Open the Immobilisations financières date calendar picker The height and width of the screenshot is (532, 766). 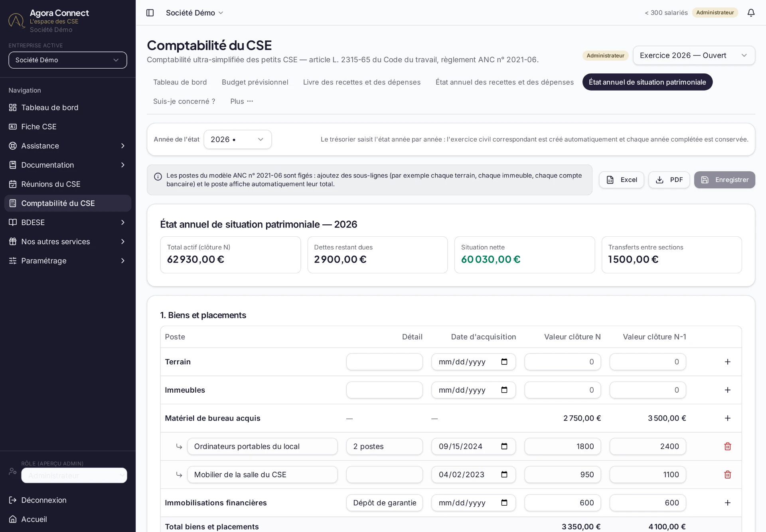504,503
